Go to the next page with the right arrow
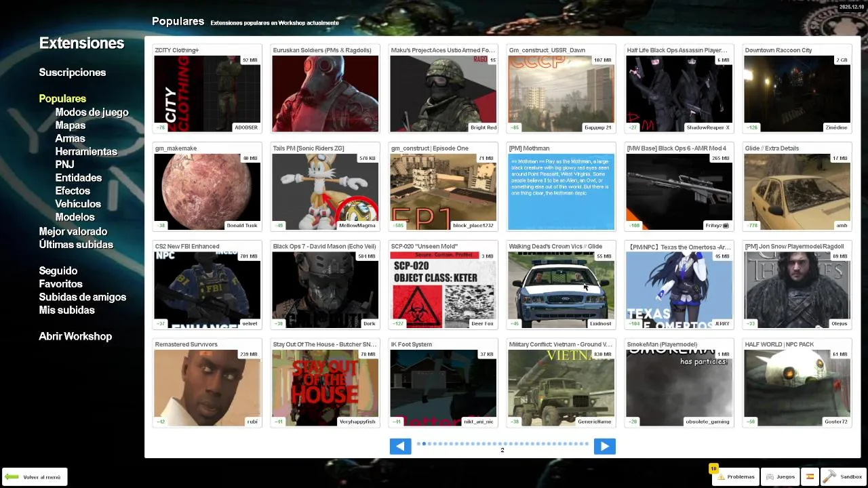 (604, 446)
